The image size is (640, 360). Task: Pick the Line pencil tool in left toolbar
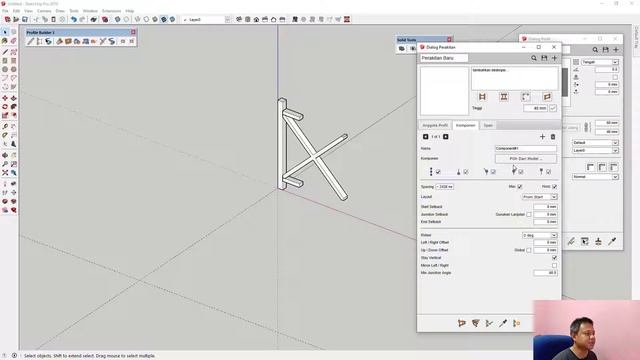[5, 52]
